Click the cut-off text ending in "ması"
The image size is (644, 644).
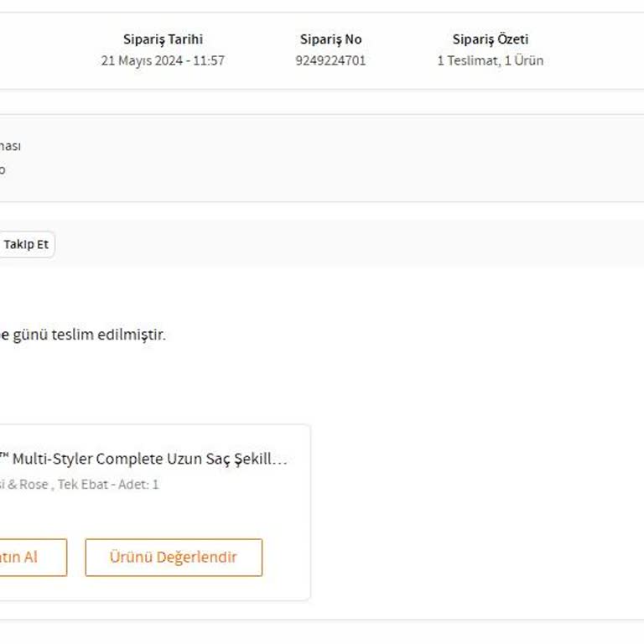[10, 146]
